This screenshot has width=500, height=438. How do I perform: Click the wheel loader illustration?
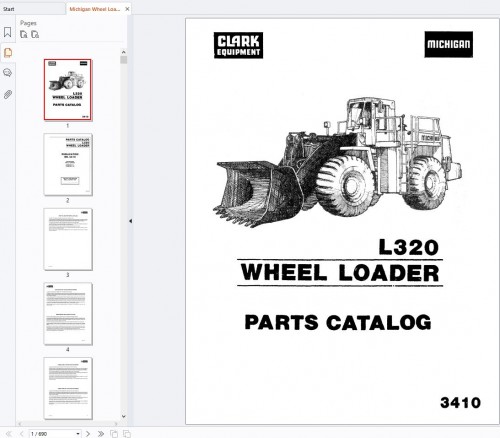tap(337, 162)
